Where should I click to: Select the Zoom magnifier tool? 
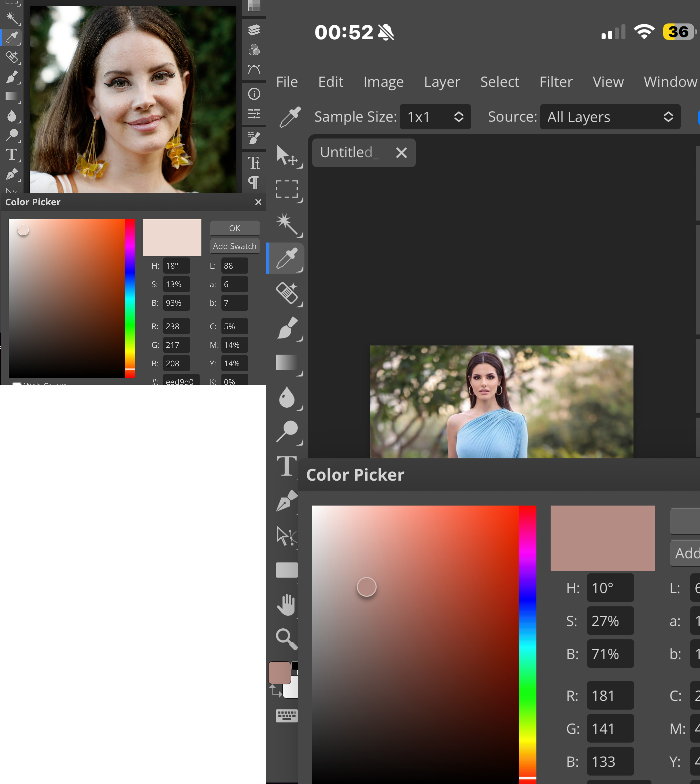(286, 639)
